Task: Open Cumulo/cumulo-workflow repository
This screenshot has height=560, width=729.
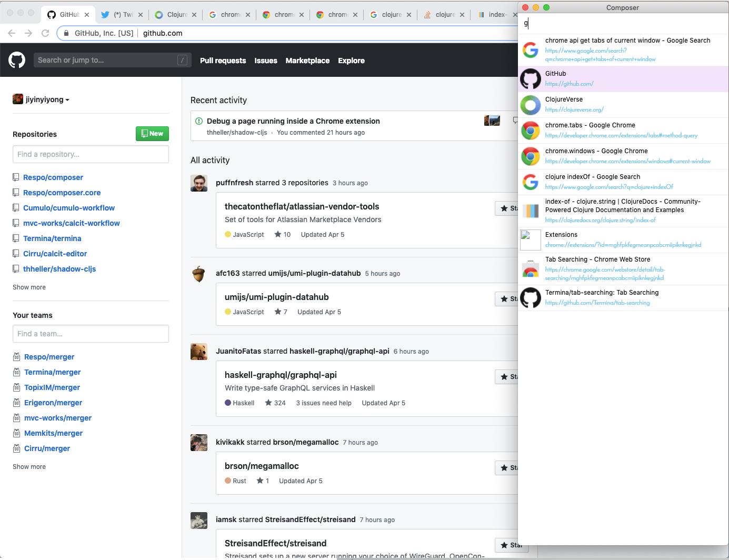Action: tap(69, 208)
